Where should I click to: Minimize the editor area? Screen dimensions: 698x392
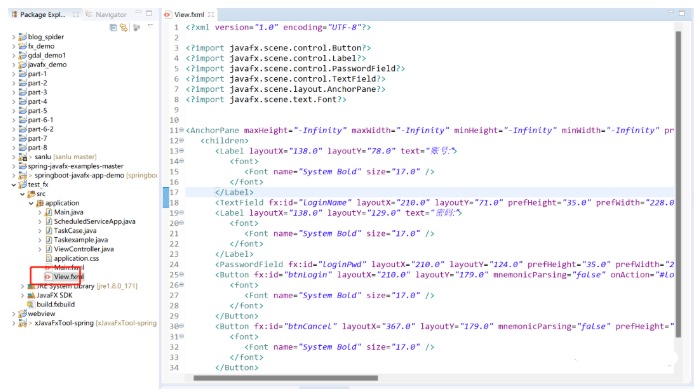click(x=671, y=12)
